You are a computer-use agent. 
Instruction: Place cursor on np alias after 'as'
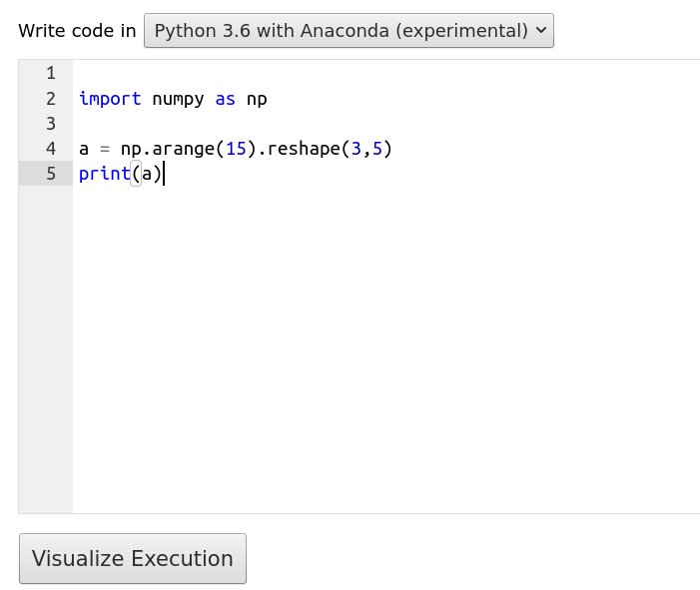(x=257, y=99)
